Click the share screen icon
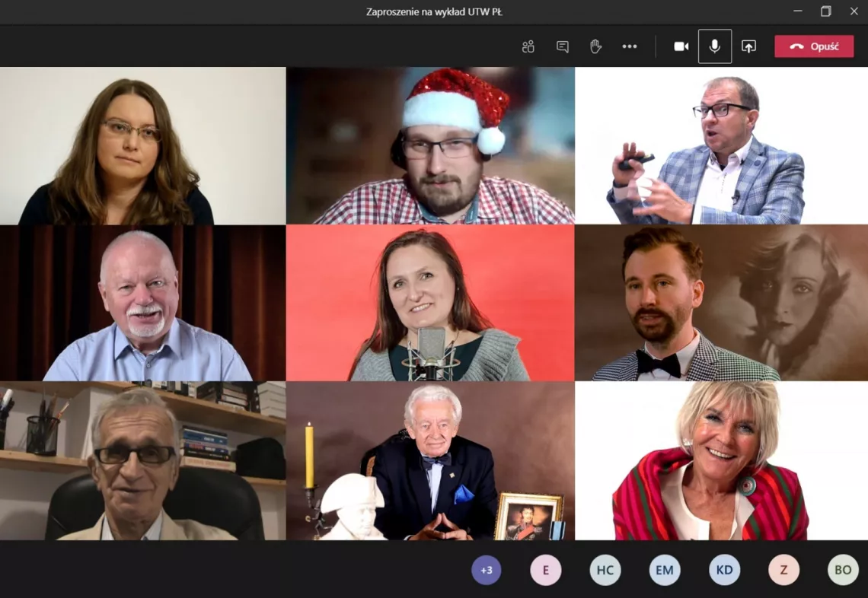 748,46
